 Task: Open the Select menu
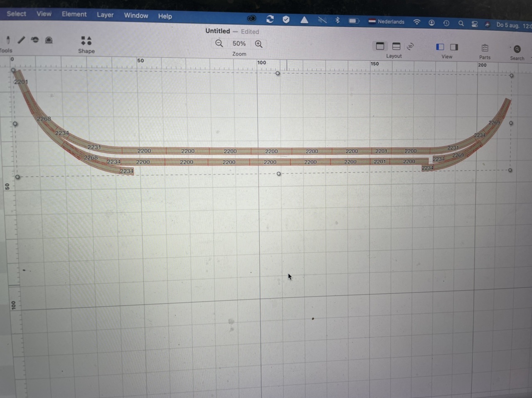pos(17,14)
